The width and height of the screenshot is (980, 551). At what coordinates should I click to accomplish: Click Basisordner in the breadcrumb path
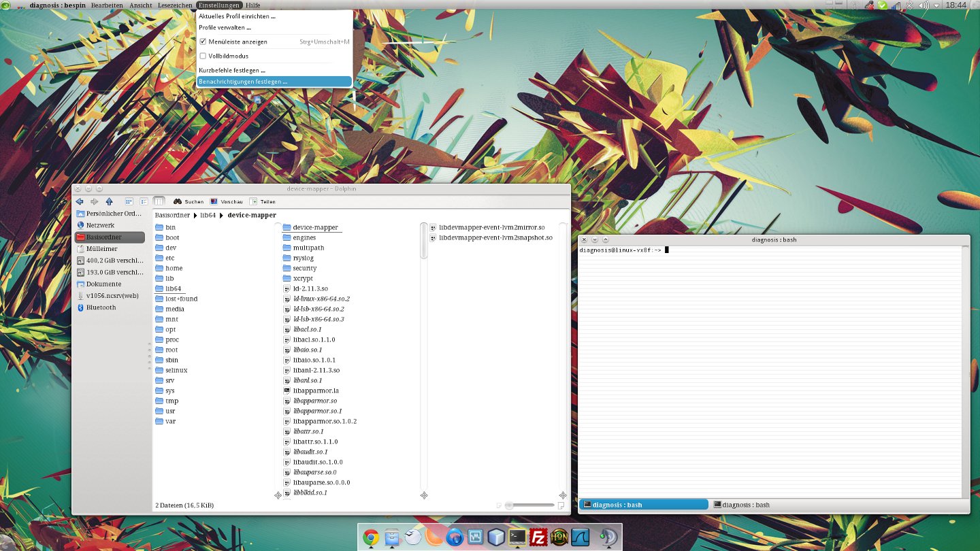pos(172,215)
